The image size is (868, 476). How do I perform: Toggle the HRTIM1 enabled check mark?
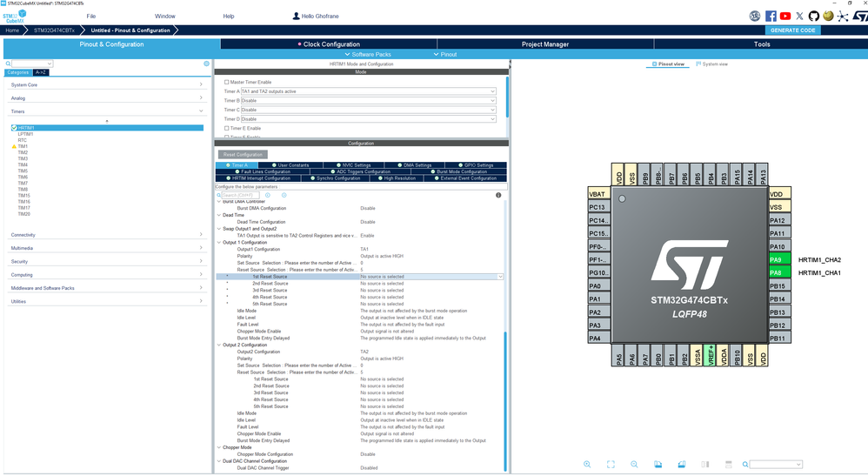[x=14, y=127]
